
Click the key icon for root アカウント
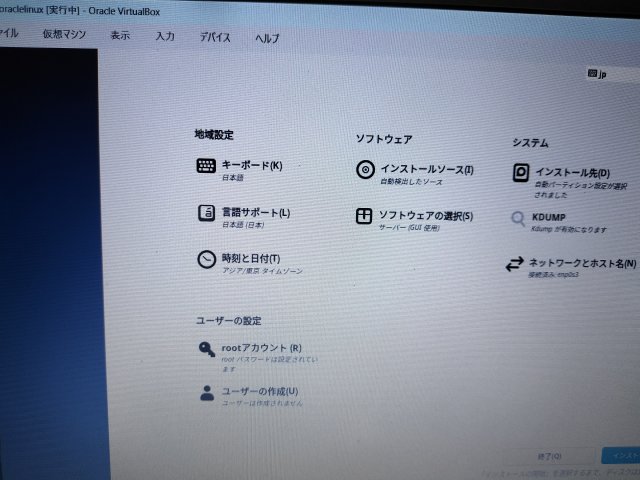(x=206, y=349)
